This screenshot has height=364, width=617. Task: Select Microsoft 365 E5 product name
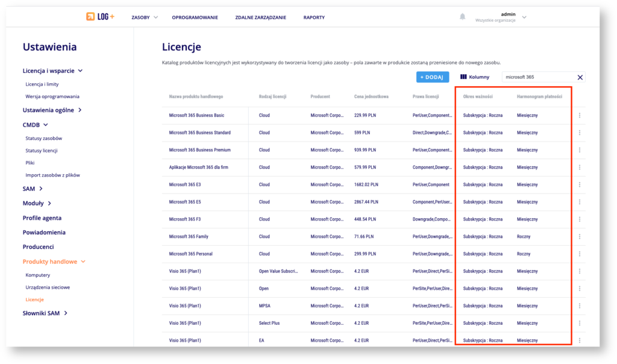click(184, 202)
